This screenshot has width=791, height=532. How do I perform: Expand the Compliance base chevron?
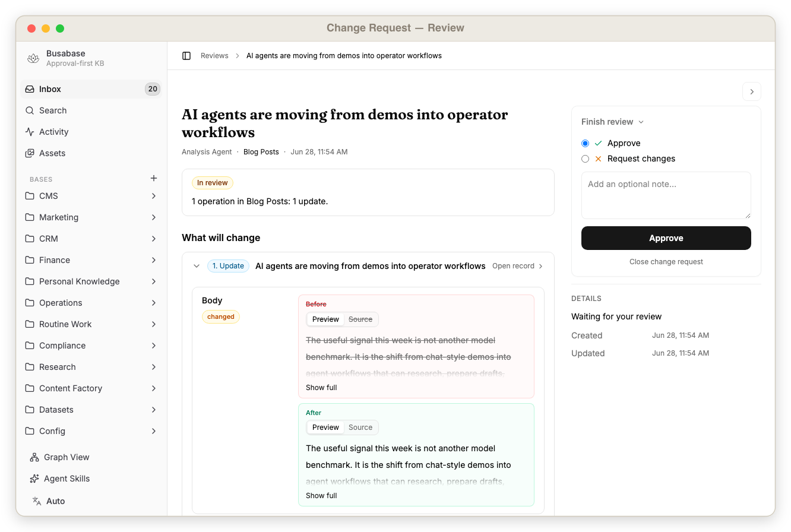click(154, 346)
